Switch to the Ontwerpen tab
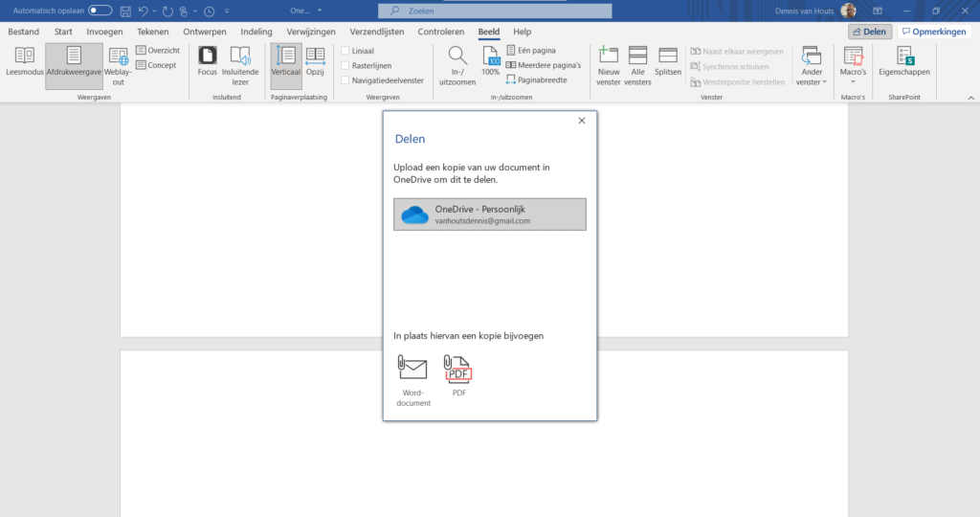The width and height of the screenshot is (980, 517). [x=205, y=32]
